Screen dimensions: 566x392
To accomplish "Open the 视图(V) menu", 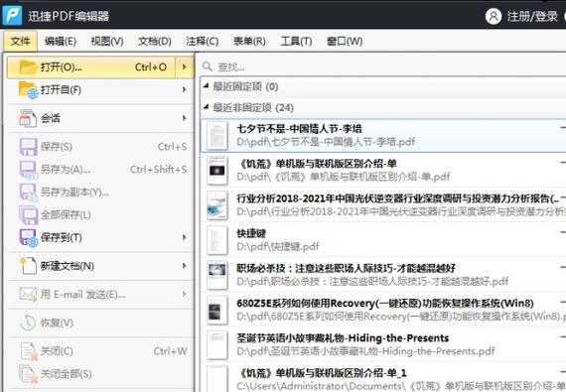I will click(107, 41).
